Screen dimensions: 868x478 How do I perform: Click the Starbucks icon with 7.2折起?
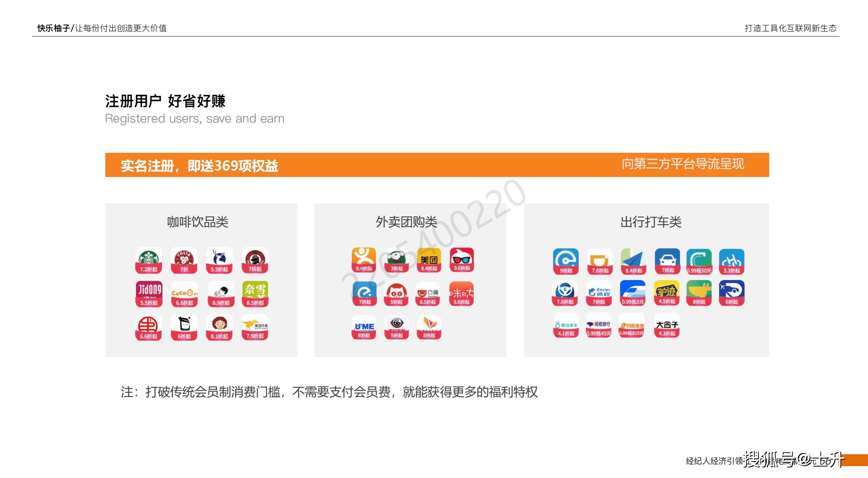(149, 260)
